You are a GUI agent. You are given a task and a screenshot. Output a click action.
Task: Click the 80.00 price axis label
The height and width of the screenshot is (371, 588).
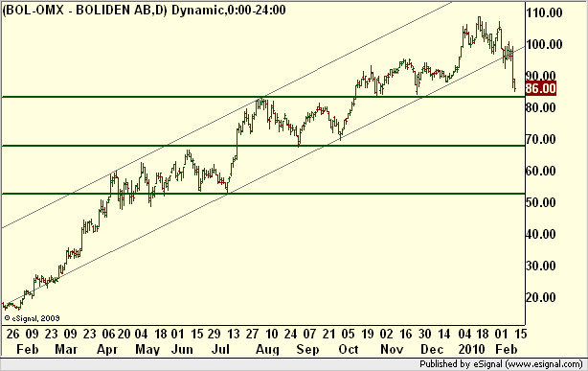(540, 107)
